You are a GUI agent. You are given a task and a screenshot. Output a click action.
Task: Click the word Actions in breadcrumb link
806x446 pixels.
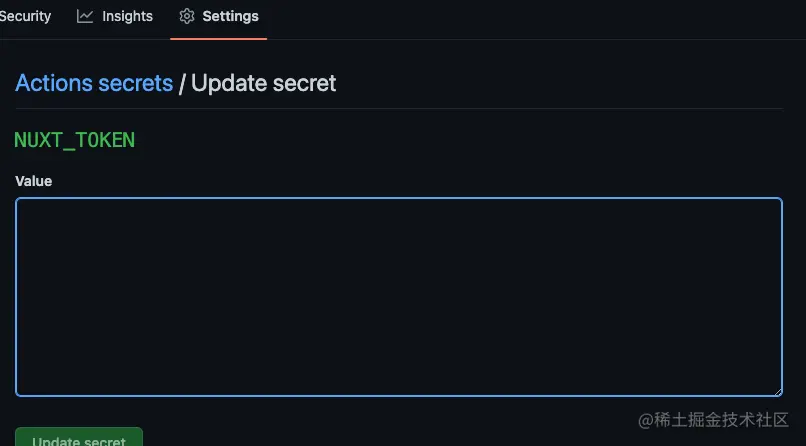54,83
